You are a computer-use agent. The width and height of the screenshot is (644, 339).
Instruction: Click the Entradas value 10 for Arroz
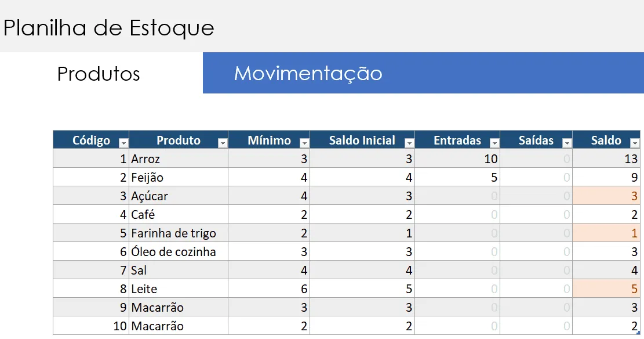[x=457, y=158]
